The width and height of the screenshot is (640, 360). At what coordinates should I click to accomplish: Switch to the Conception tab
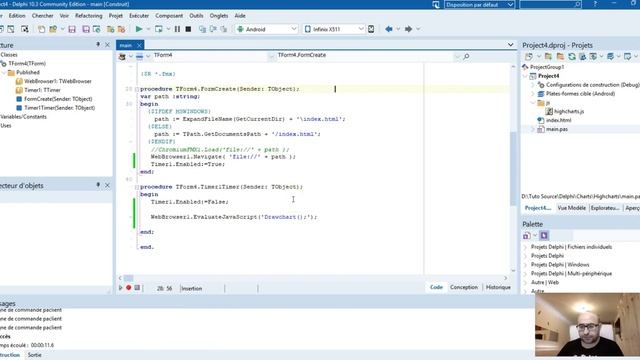[x=464, y=287]
